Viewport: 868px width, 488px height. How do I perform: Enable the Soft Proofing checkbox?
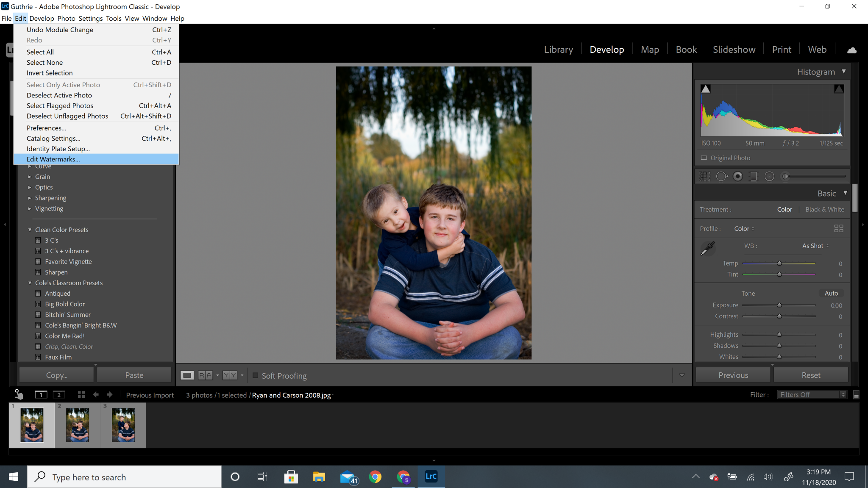[256, 375]
